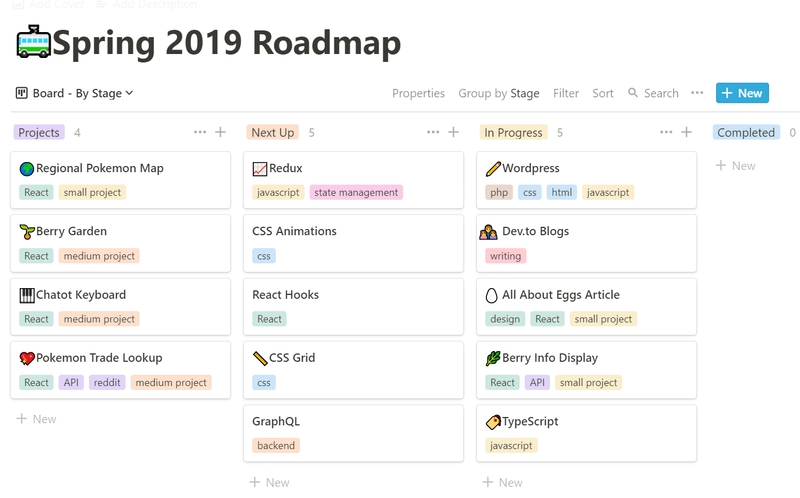
Task: Click the chart icon on Redux card
Action: (260, 169)
